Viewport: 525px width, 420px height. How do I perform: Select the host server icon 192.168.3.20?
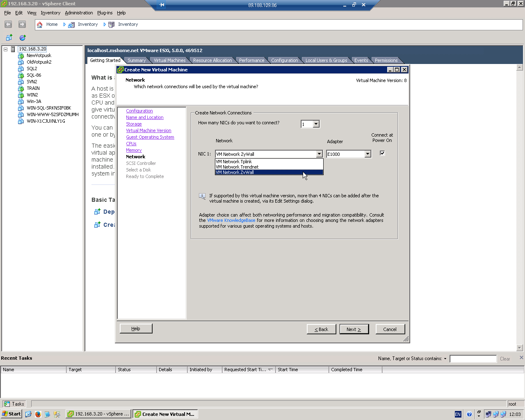pos(13,49)
